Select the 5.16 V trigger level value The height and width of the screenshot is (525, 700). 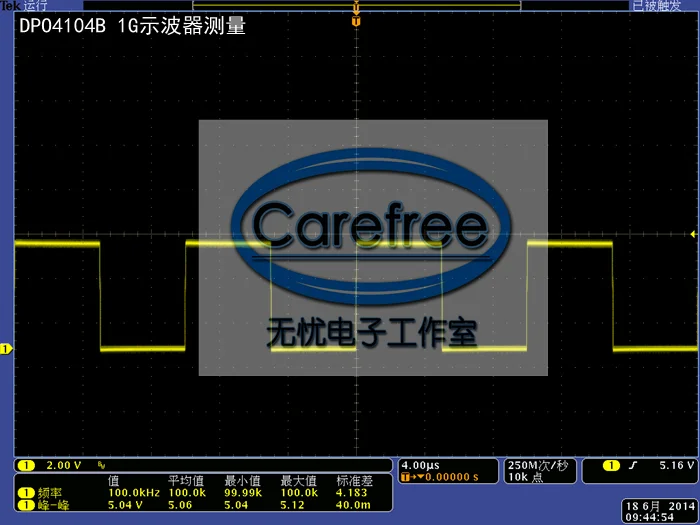677,466
